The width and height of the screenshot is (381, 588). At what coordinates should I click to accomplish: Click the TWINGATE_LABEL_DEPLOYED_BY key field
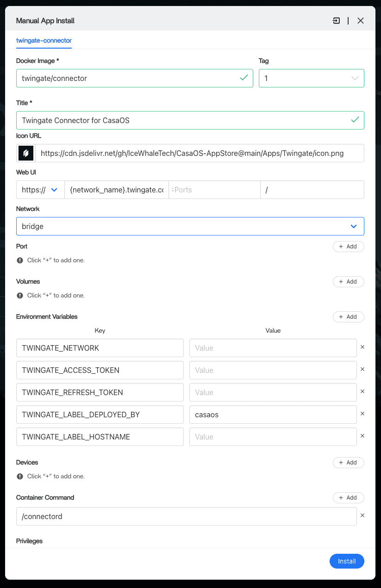tap(100, 415)
